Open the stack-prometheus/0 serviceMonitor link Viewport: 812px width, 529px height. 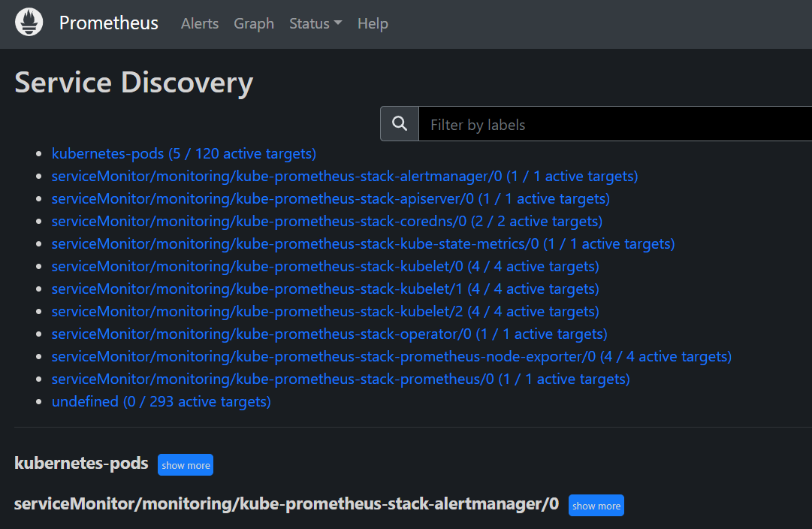click(x=341, y=379)
